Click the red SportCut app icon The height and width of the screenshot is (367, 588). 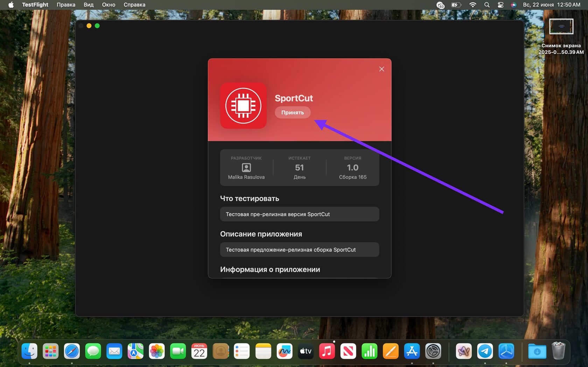[x=243, y=105]
